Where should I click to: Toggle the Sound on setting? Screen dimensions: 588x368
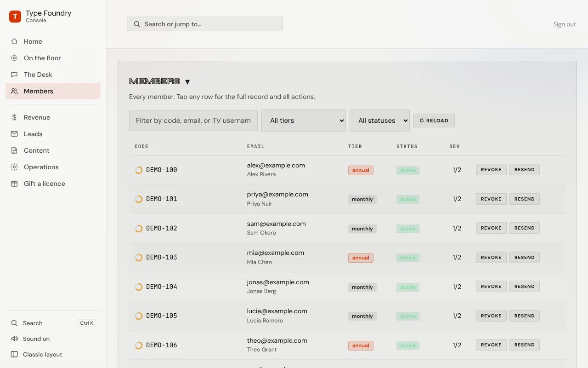pos(53,339)
